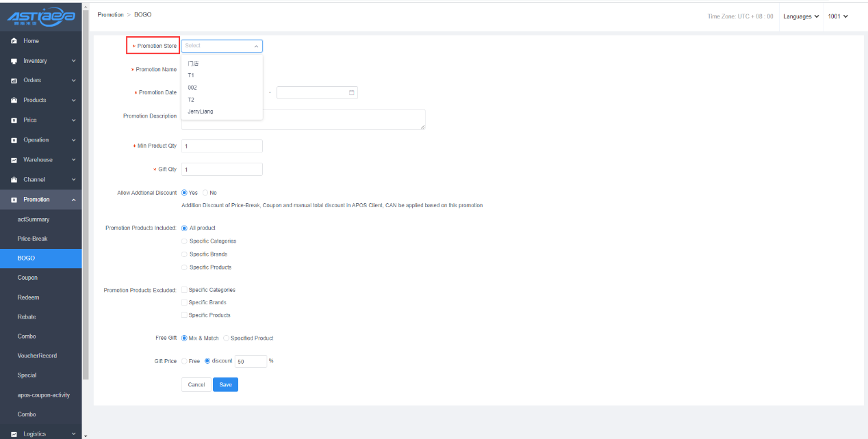The width and height of the screenshot is (868, 439).
Task: Select Free gift price option
Action: click(x=184, y=361)
